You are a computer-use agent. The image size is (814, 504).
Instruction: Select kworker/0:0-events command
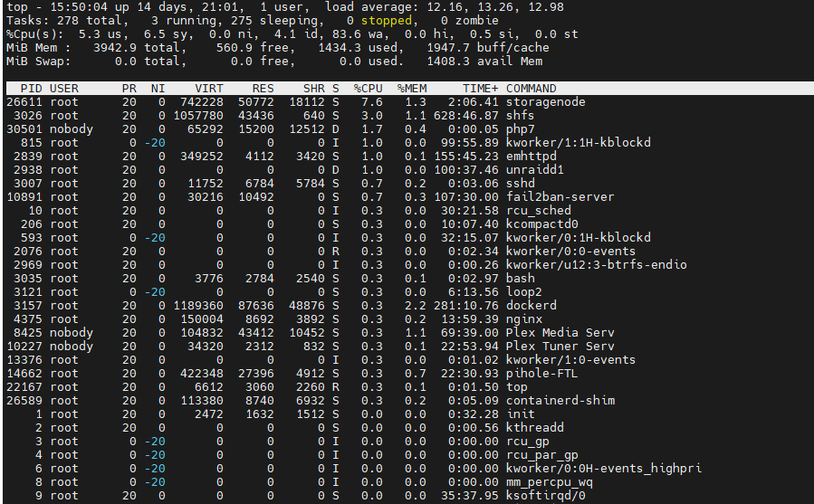(571, 252)
